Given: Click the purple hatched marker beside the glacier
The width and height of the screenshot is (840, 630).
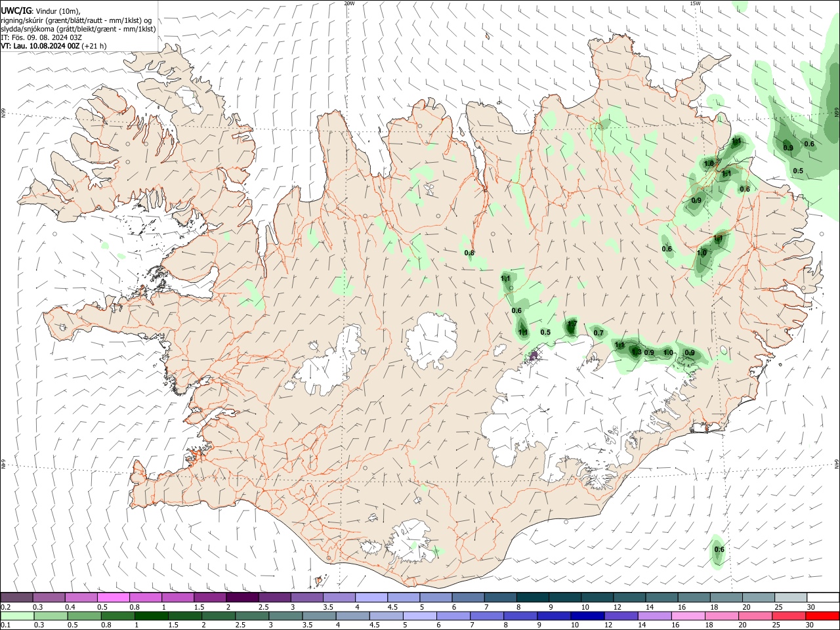Looking at the screenshot, I should click(534, 355).
